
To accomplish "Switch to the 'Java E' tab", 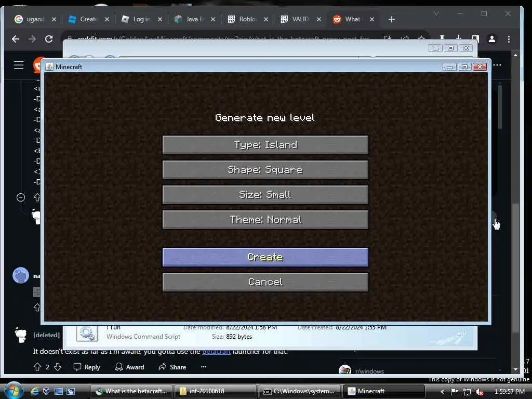I will pos(190,19).
